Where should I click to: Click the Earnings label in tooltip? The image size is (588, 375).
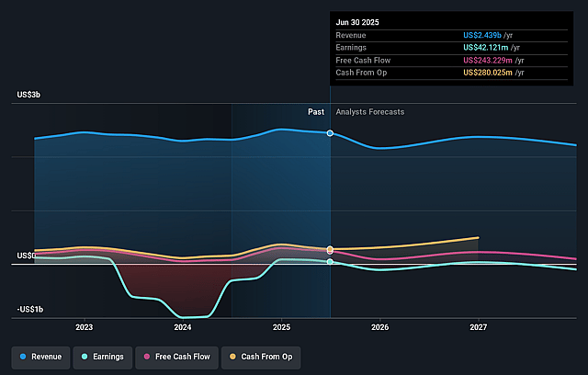pos(351,48)
